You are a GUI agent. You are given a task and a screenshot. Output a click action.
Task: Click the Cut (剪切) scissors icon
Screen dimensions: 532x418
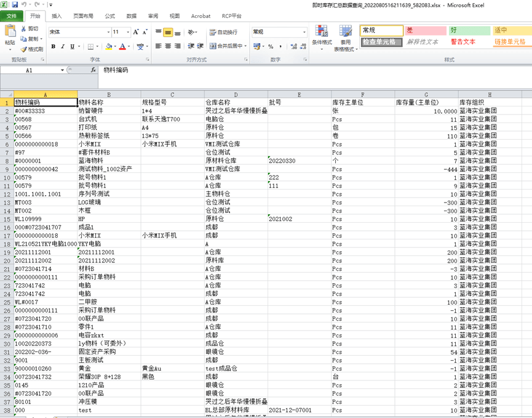coord(24,29)
